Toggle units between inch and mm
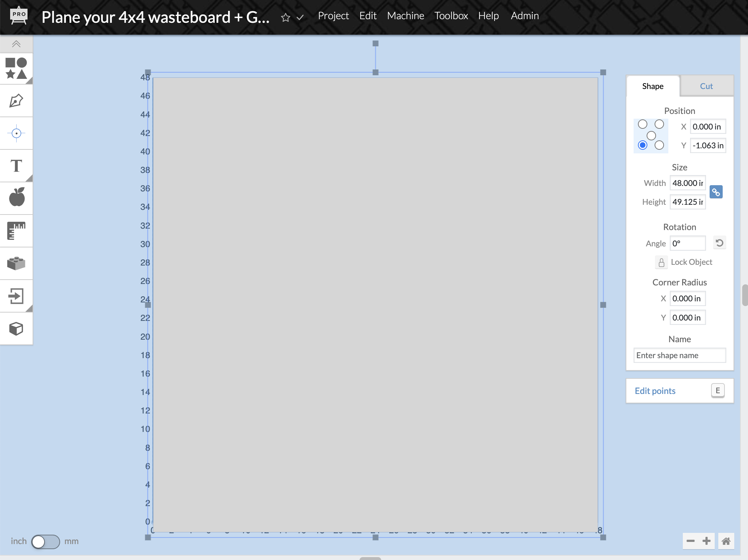748x560 pixels. (x=45, y=542)
